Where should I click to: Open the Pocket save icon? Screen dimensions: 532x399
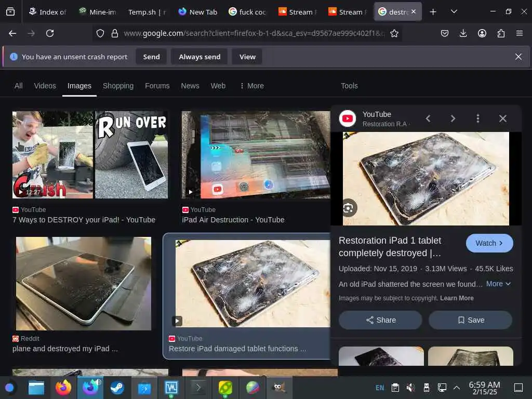(445, 33)
